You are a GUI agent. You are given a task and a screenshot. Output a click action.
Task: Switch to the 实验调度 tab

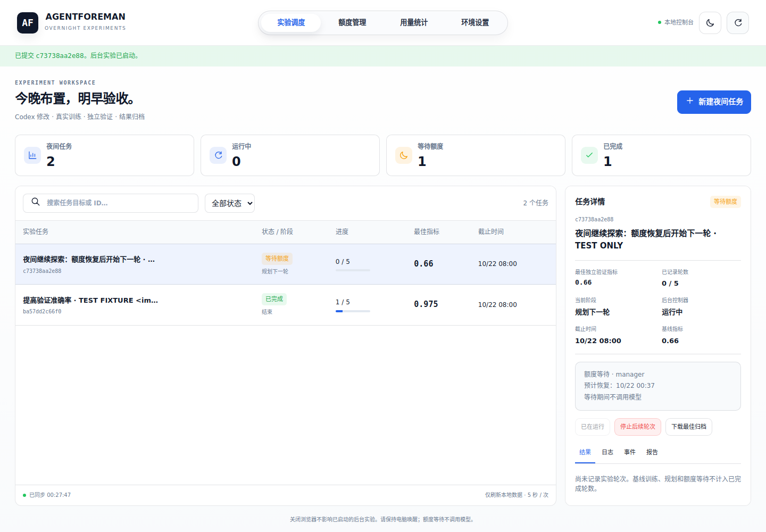tap(291, 23)
